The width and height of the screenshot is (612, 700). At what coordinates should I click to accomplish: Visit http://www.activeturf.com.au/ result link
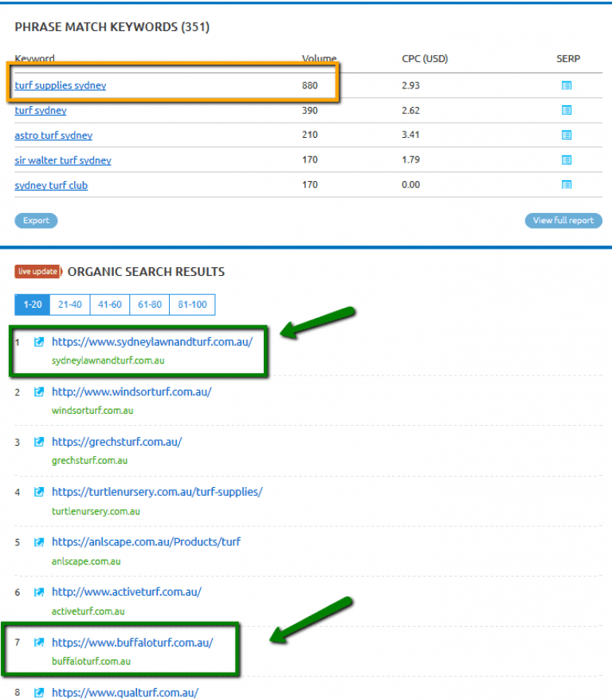pos(127,592)
